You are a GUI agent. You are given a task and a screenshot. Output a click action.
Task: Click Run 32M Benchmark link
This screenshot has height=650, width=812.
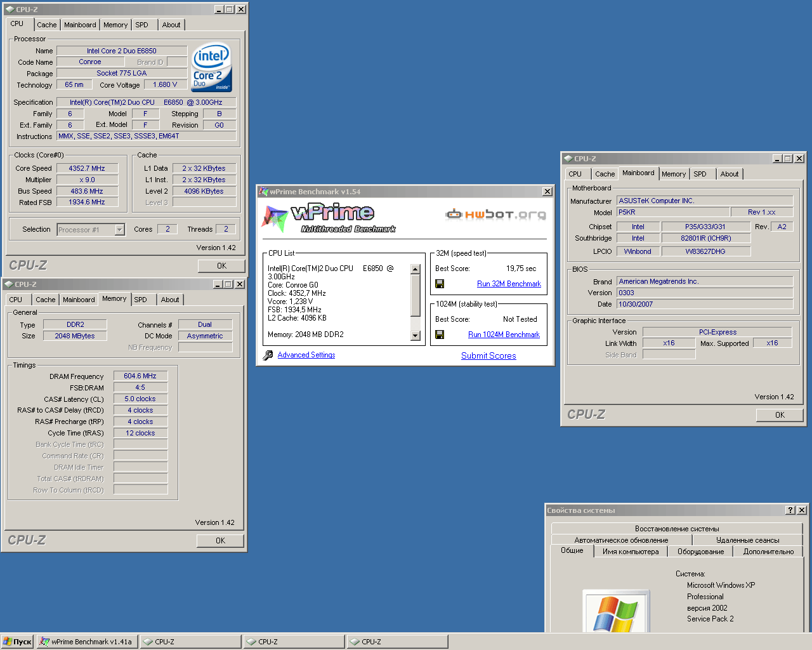[509, 284]
